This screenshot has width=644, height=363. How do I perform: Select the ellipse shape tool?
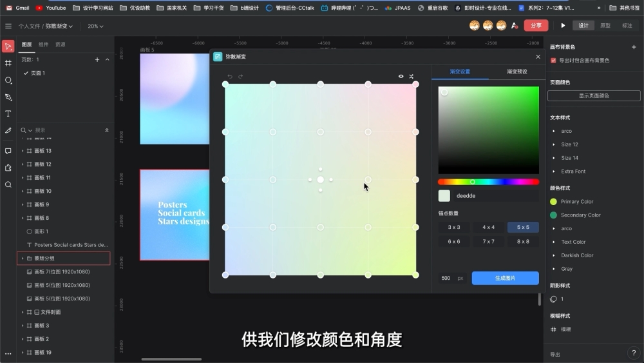coord(8,80)
